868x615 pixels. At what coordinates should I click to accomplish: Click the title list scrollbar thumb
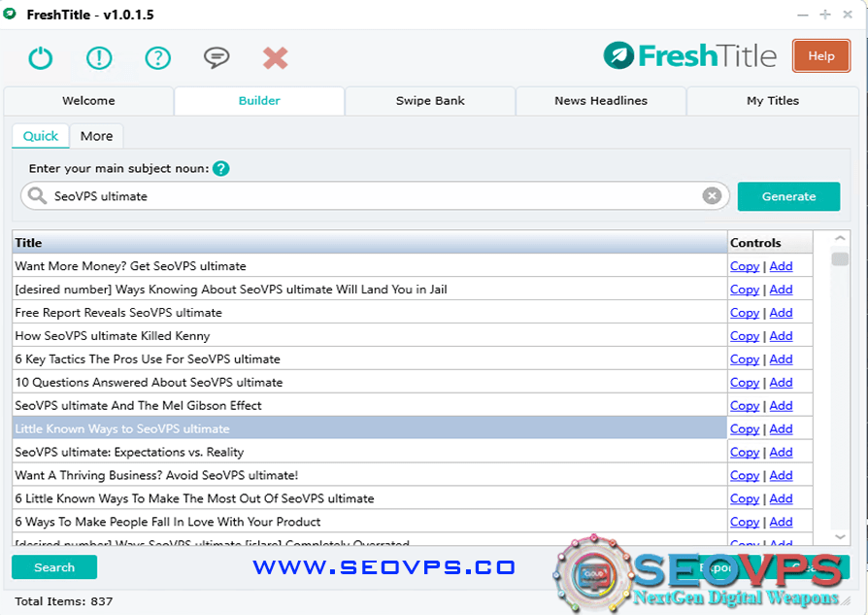pyautogui.click(x=840, y=258)
